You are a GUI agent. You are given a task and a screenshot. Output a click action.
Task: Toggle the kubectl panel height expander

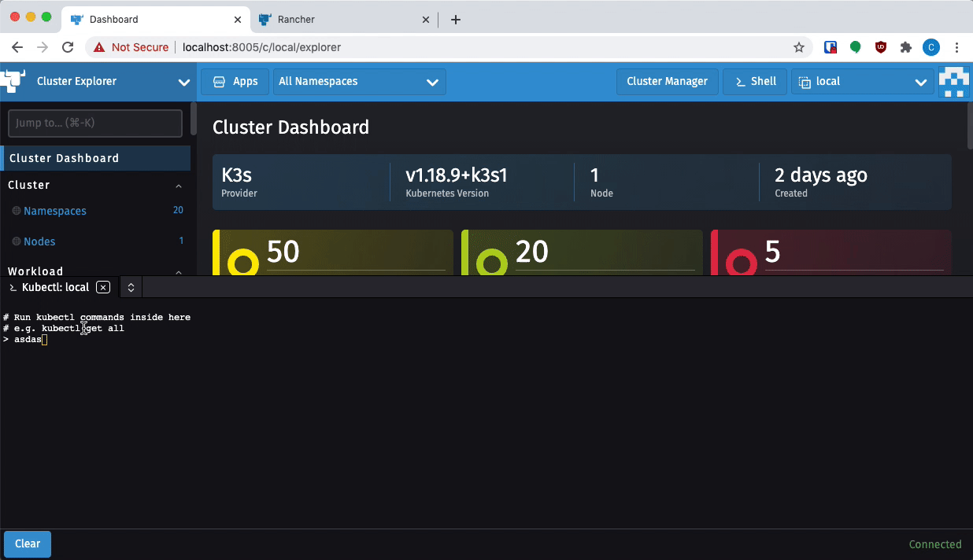(130, 287)
